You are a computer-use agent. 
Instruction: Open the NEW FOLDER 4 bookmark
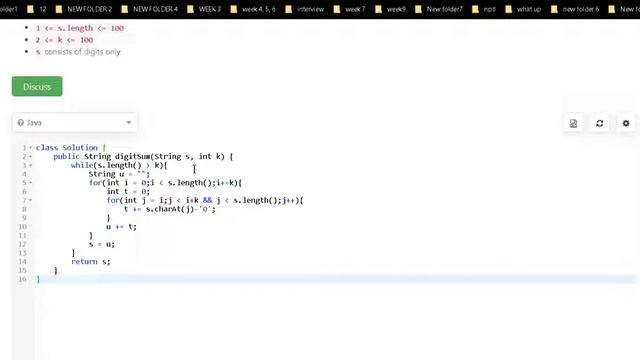tap(150, 9)
